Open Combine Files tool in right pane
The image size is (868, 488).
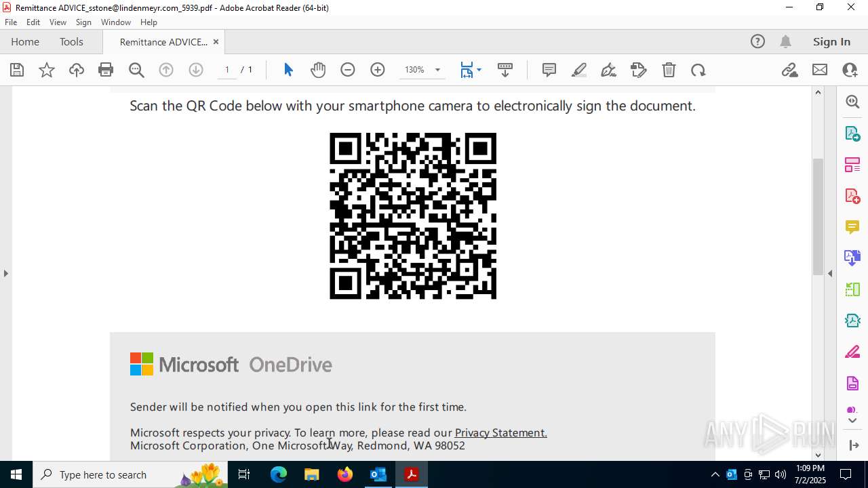852,258
